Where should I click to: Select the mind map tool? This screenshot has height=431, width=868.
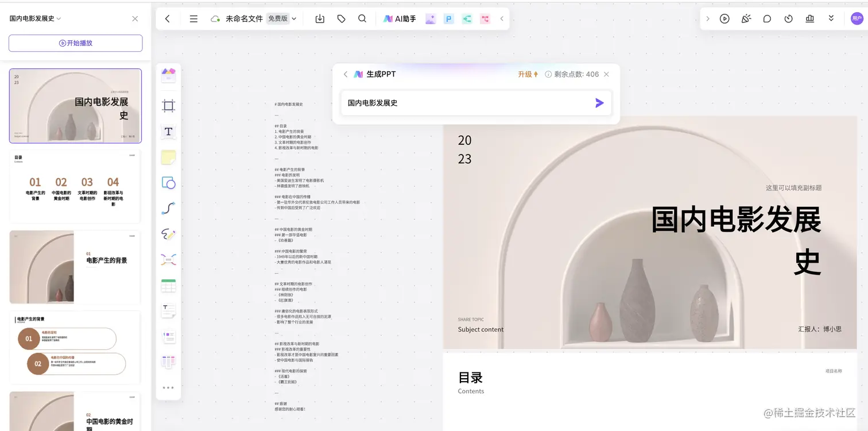point(168,260)
